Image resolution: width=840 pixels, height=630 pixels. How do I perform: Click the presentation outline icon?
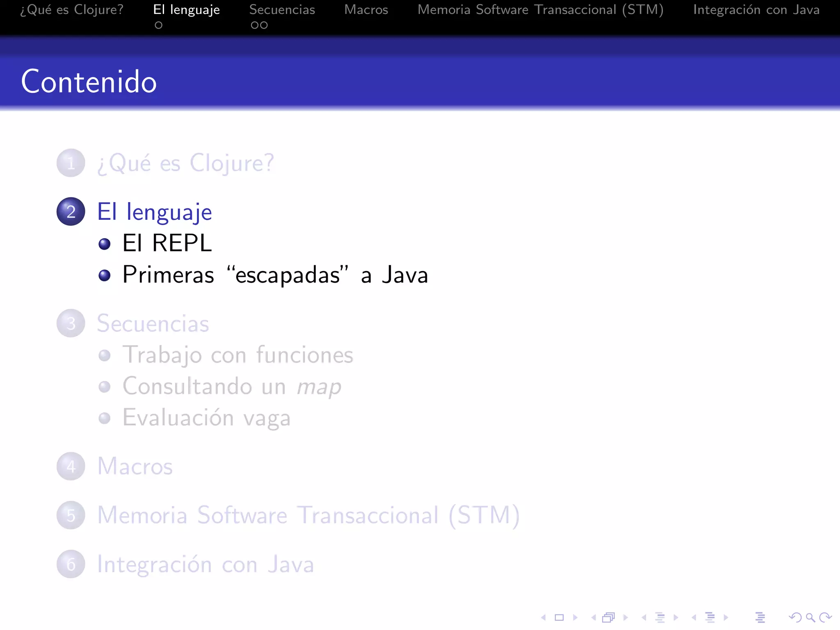pyautogui.click(x=760, y=617)
